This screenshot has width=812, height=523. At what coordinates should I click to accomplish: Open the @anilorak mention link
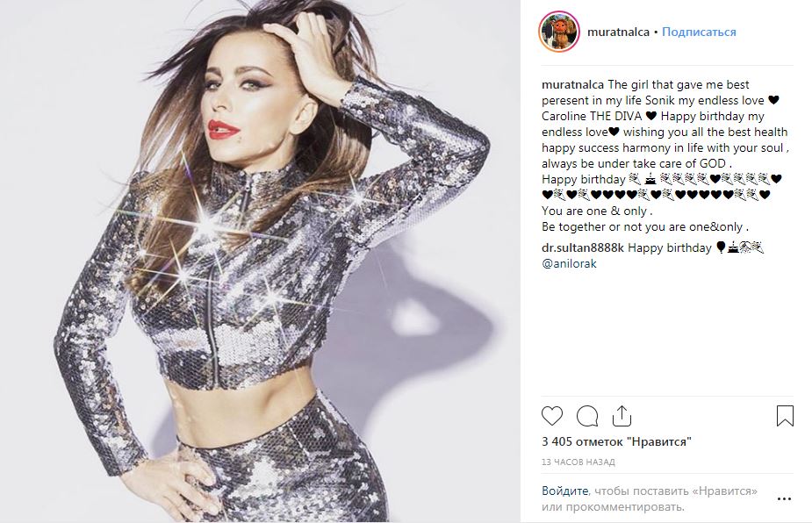(x=569, y=263)
